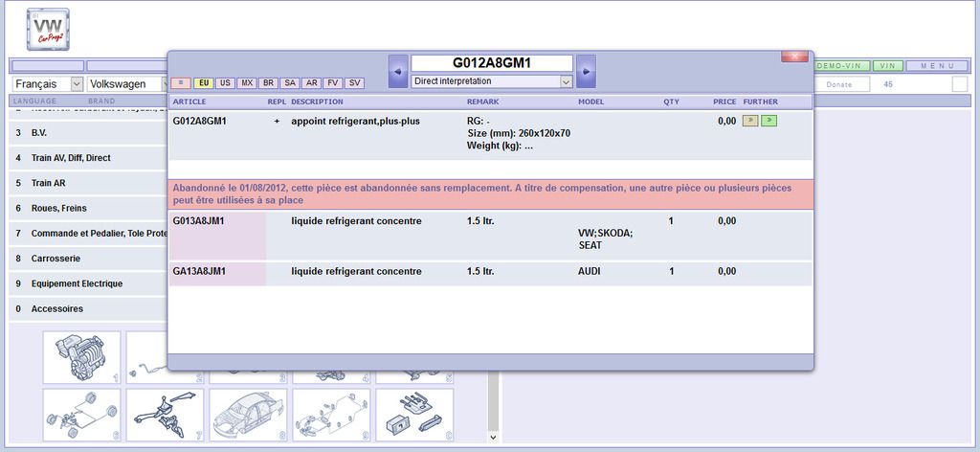Open electrical equipment thumbnail number 9
Screen dimensions: 980x452
[331, 415]
